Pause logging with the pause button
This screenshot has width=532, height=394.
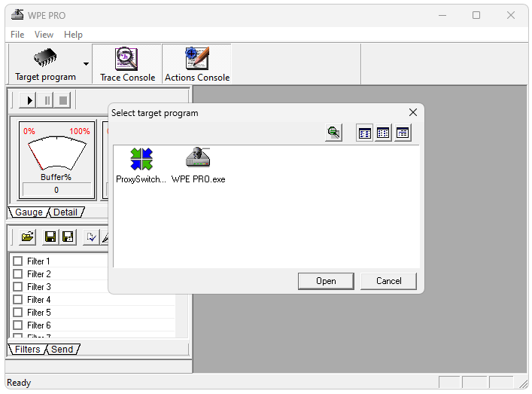(46, 100)
